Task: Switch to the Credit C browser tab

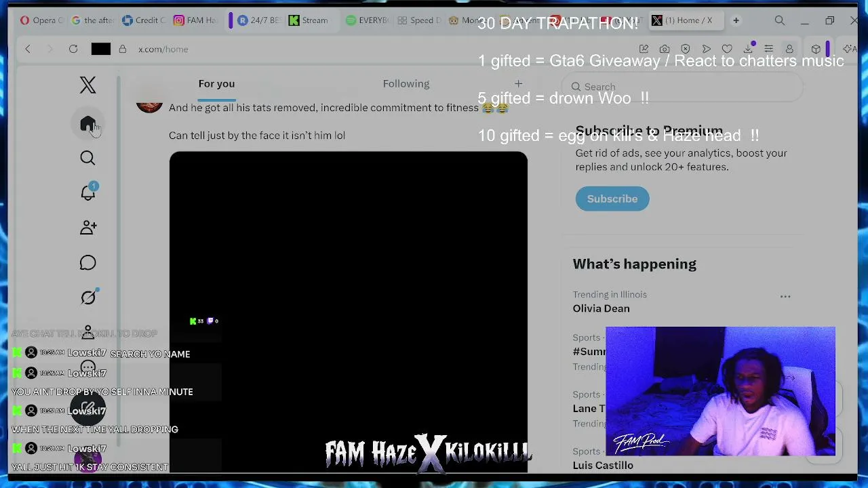Action: [x=144, y=20]
